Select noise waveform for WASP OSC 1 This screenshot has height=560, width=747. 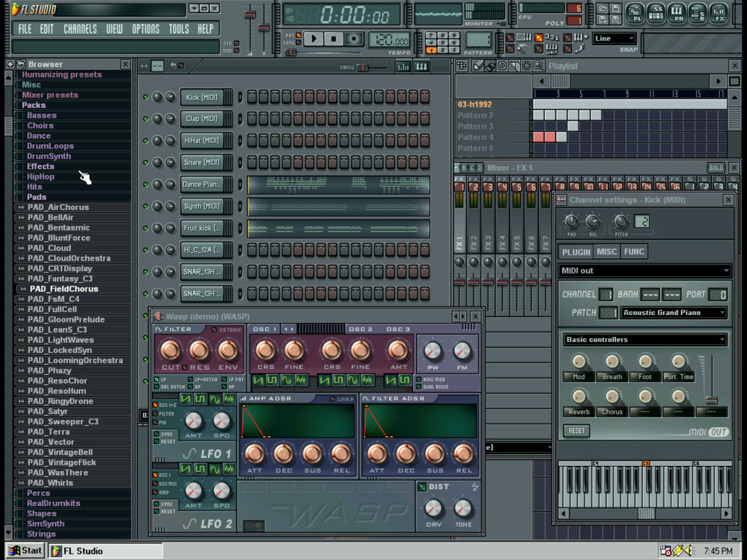301,380
